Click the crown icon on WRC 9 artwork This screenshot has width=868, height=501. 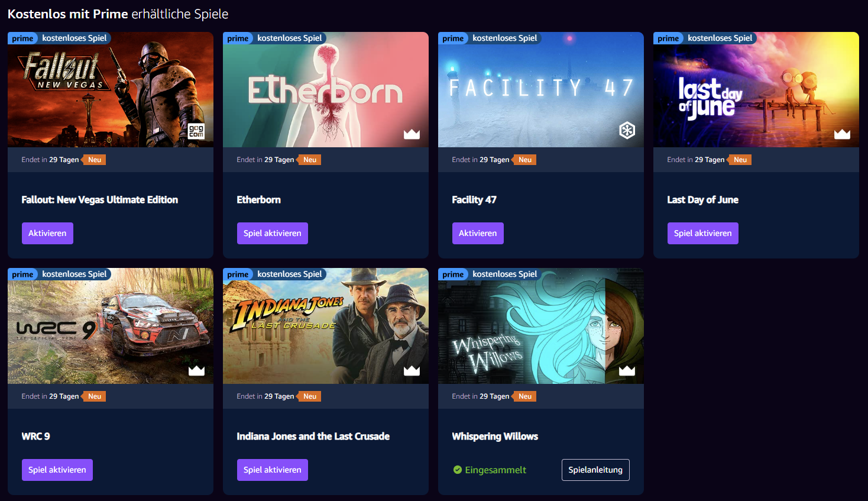coord(196,370)
